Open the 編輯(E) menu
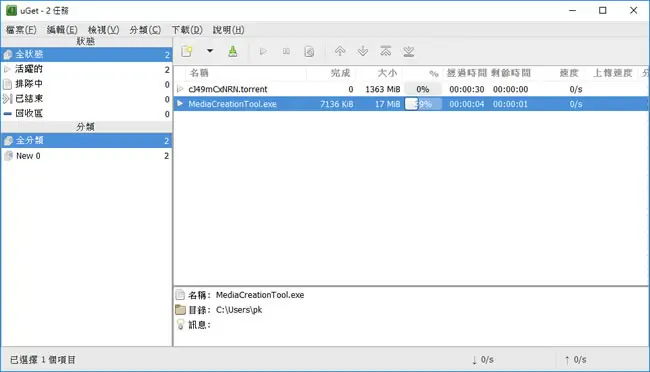650x372 pixels. tap(62, 30)
